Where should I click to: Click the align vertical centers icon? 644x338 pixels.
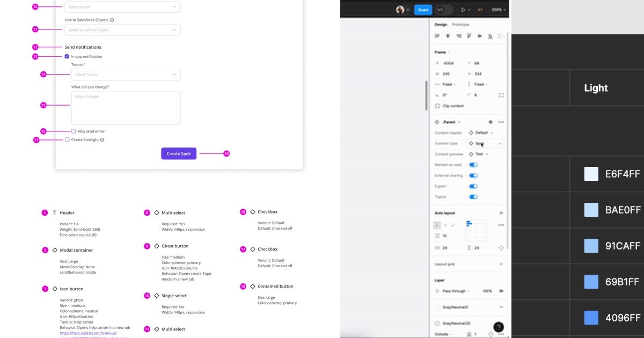click(x=480, y=36)
